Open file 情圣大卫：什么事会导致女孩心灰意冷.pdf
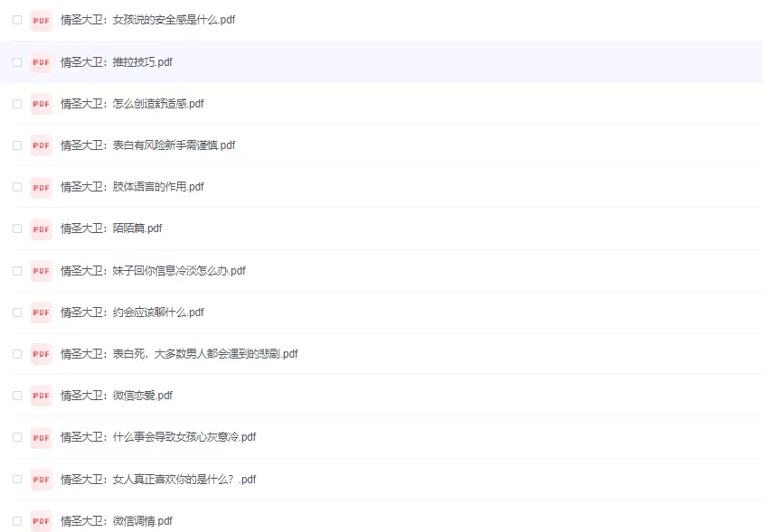 [x=158, y=437]
